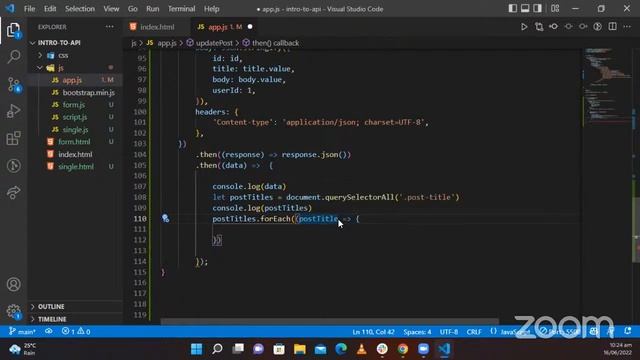Open the Extensions view
Screen dimensions: 640x360
(x=13, y=138)
